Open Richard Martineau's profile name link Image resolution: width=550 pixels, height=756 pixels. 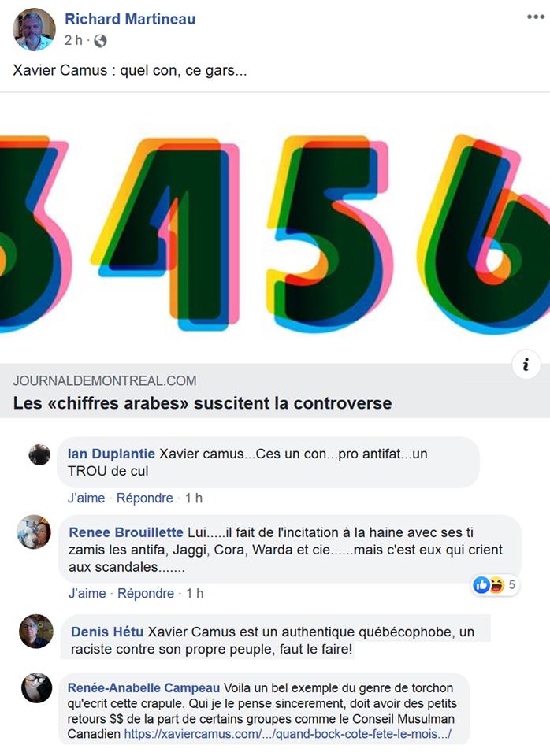(130, 19)
